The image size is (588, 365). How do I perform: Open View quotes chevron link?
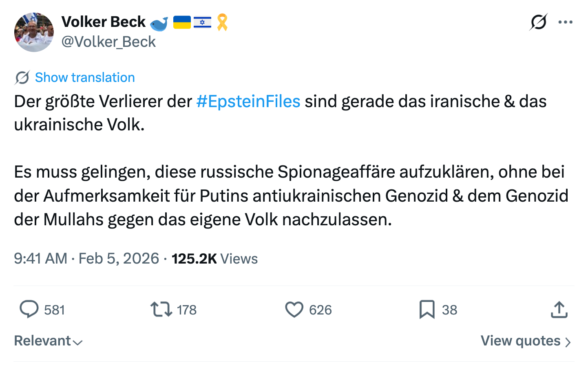526,341
